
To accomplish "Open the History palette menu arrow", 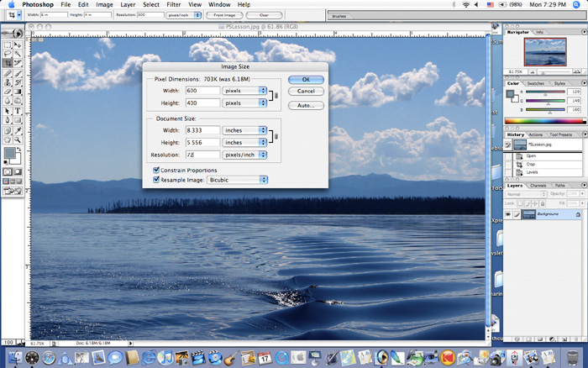I will tap(585, 134).
